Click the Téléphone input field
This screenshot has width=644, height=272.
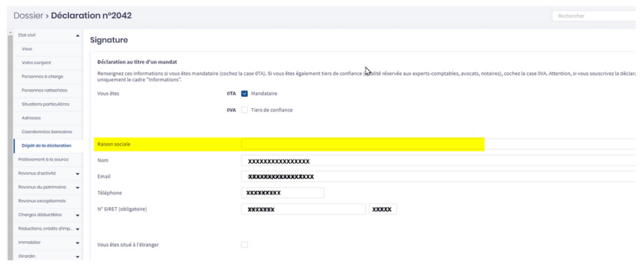(282, 192)
